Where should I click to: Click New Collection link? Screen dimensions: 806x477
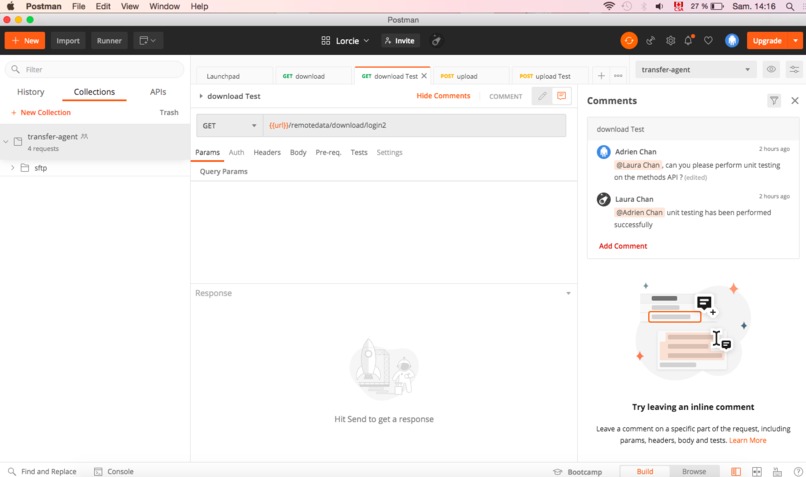tap(41, 112)
